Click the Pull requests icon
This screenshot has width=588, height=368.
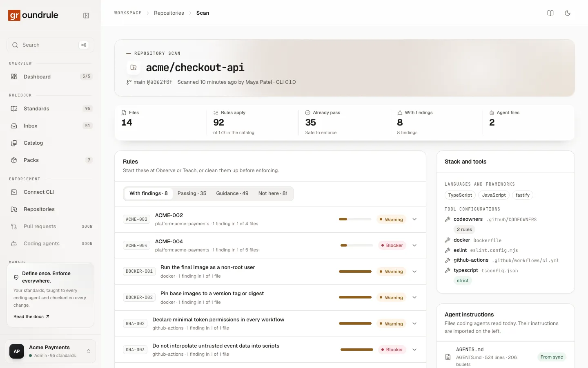tap(14, 227)
